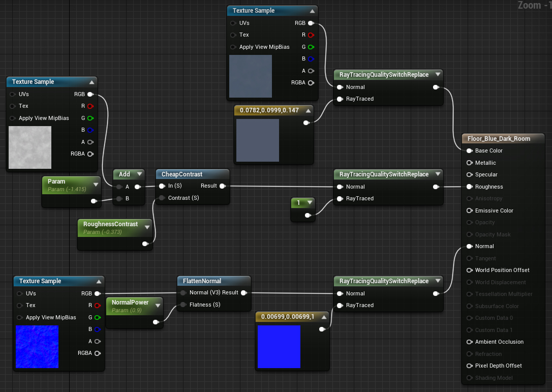This screenshot has height=392, width=552.
Task: Expand the constant 1 node arrow
Action: [310, 202]
